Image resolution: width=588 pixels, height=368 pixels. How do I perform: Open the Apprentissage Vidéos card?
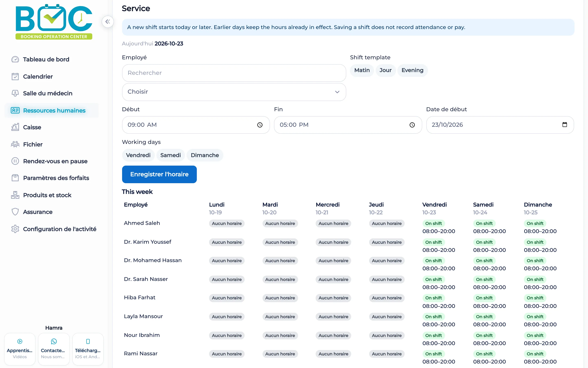[20, 349]
